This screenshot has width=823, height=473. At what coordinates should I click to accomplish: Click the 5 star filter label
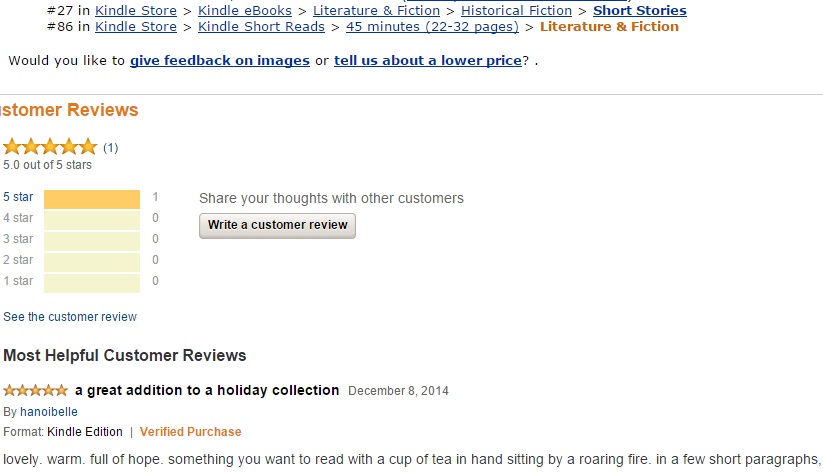pyautogui.click(x=18, y=198)
